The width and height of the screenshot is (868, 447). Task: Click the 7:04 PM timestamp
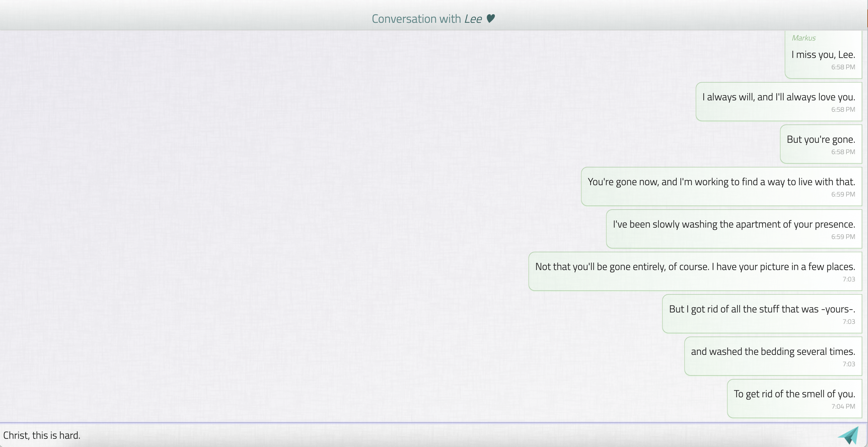pos(843,406)
